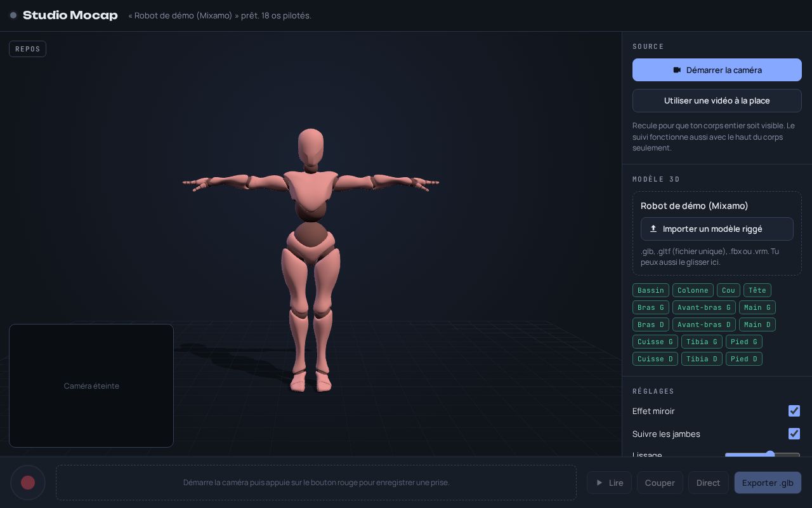Click the status message about 18 os pilotés
Image resolution: width=812 pixels, height=508 pixels.
pos(220,15)
